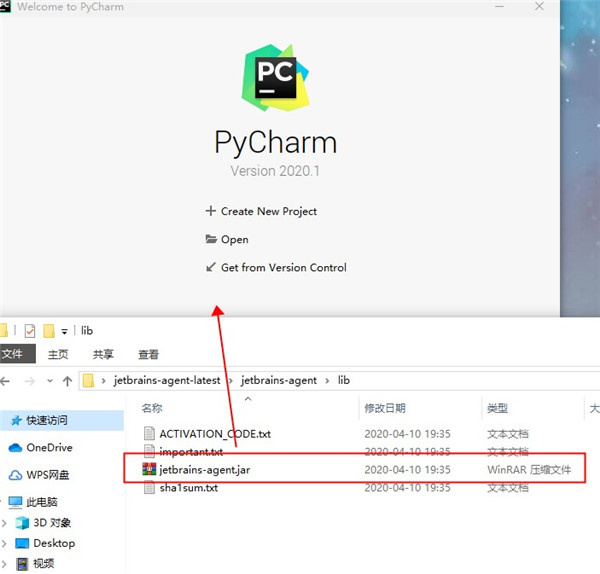Click the arrow icon beside Get from Version Control

click(210, 267)
